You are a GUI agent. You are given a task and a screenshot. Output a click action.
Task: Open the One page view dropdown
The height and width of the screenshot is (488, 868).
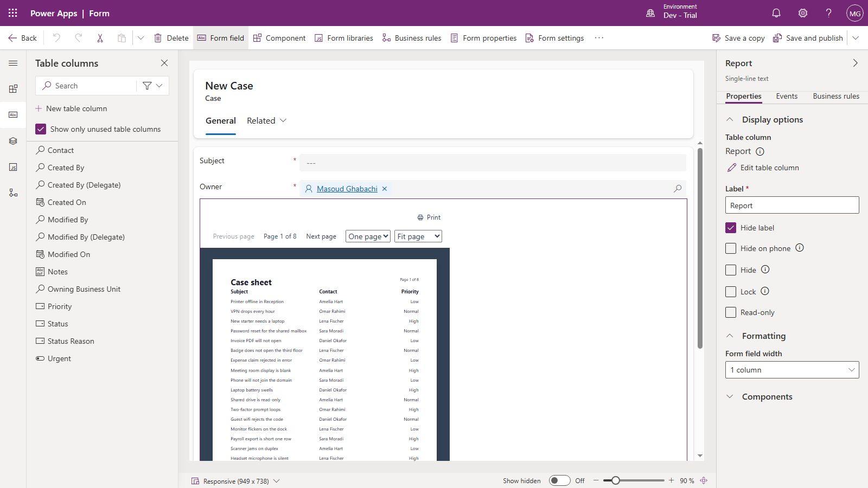tap(368, 236)
